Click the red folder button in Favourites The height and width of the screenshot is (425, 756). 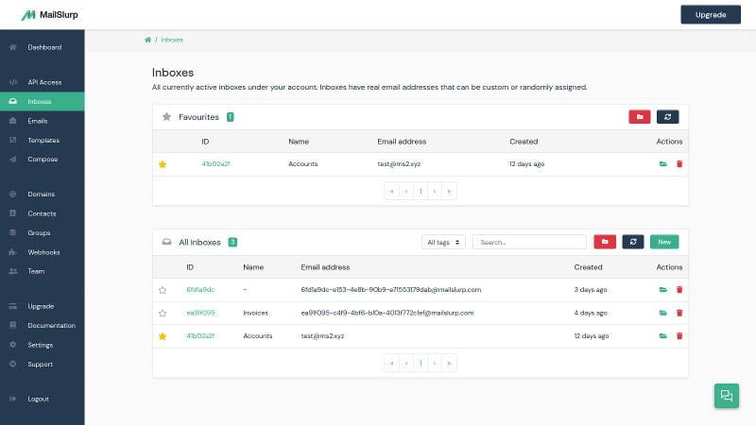tap(639, 117)
